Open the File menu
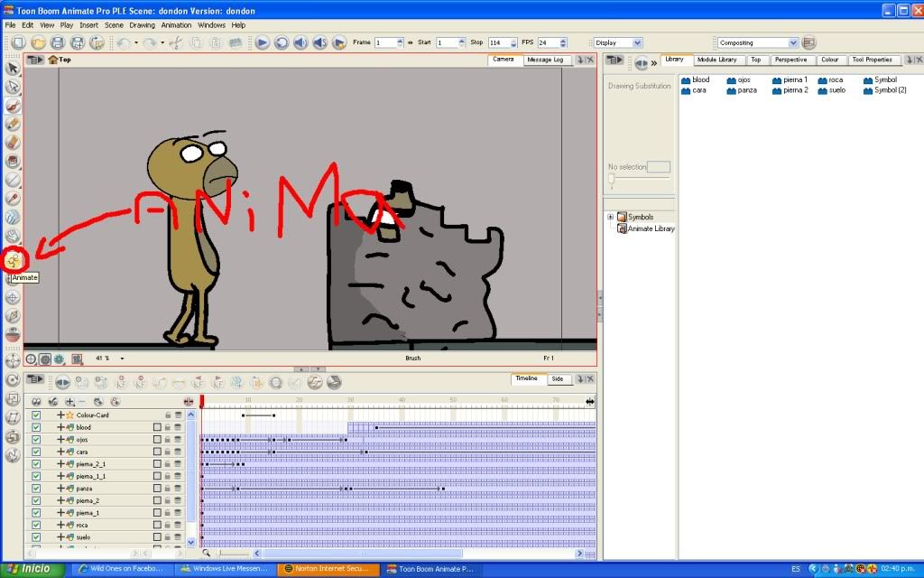 [x=10, y=25]
